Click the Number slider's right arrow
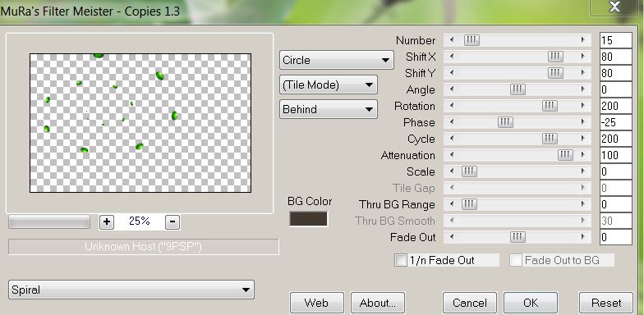644x315 pixels. tap(583, 40)
